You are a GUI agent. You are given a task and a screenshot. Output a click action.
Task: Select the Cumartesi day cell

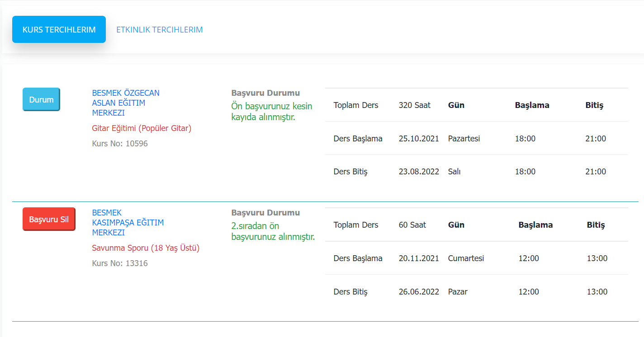click(466, 258)
